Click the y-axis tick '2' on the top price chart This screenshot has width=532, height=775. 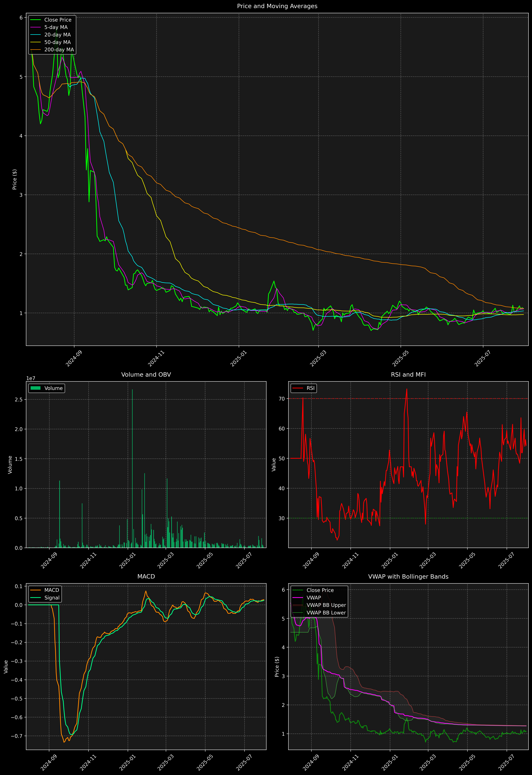[21, 254]
